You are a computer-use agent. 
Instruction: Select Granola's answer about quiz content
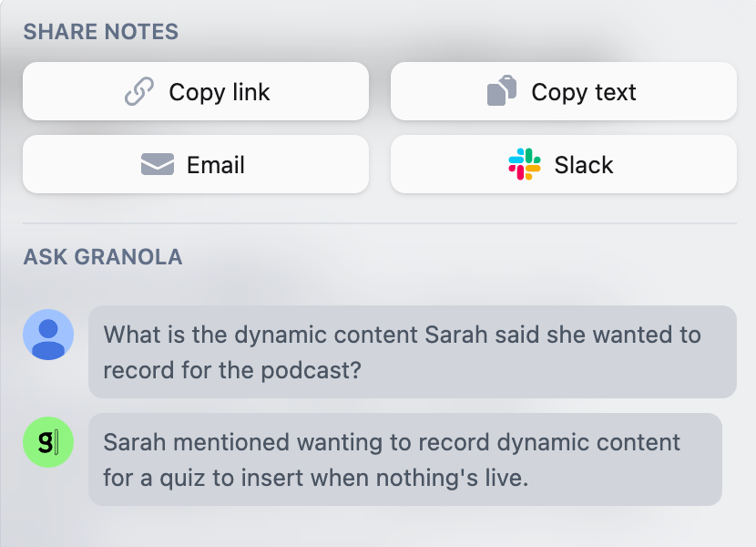405,459
